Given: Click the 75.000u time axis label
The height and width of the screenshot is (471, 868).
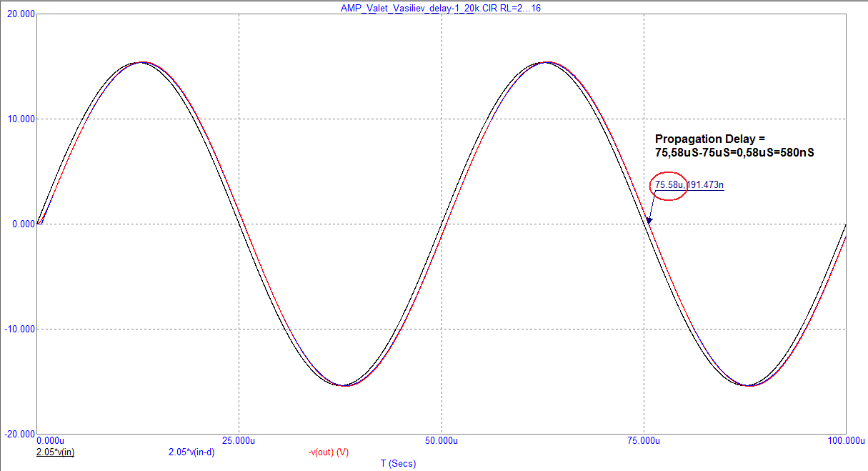Looking at the screenshot, I should tap(644, 442).
